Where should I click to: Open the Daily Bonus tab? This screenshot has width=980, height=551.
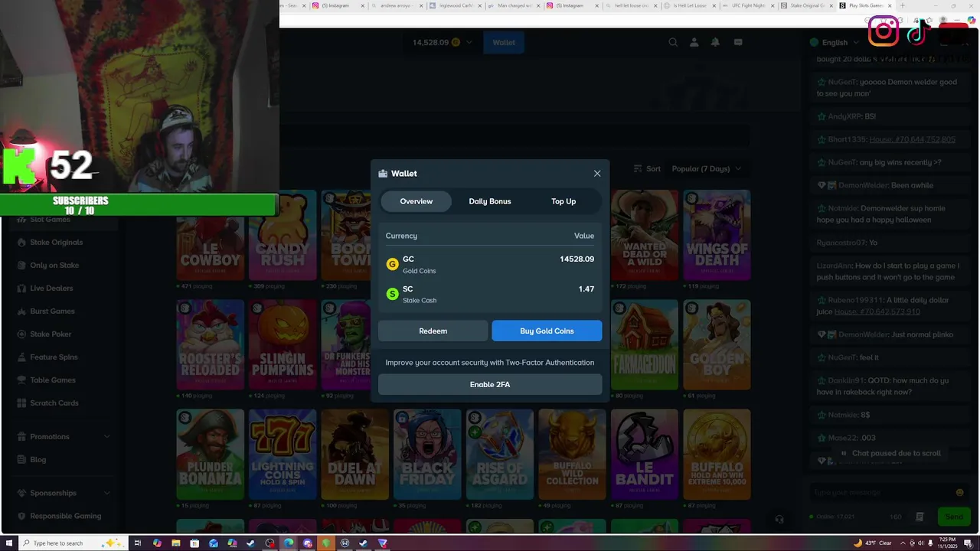[490, 201]
